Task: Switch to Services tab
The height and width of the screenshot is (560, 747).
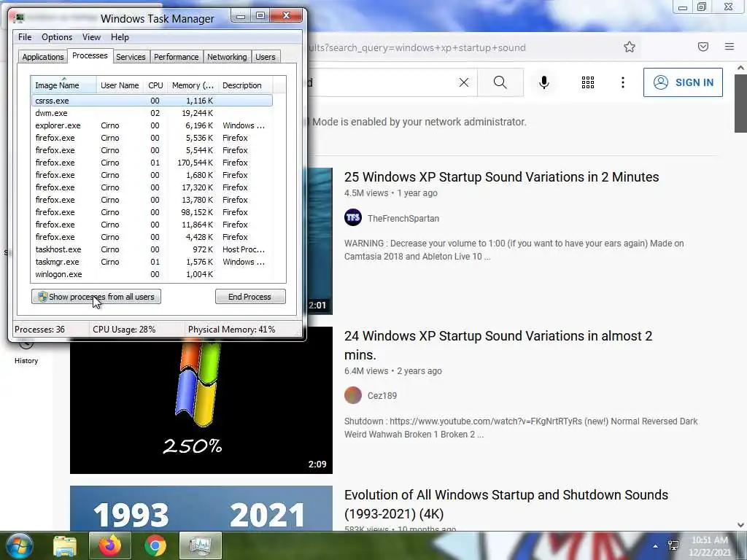Action: point(131,57)
